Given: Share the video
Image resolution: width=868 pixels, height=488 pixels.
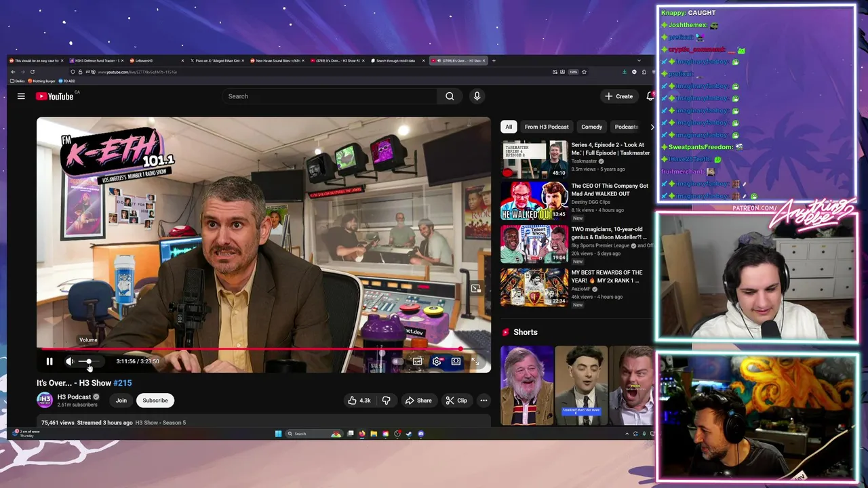Looking at the screenshot, I should (418, 401).
